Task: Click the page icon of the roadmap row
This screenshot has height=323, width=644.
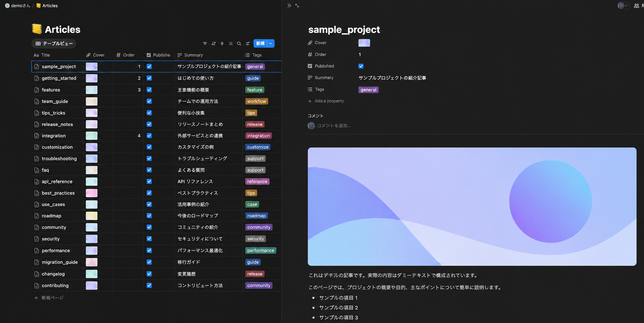Action: 36,216
